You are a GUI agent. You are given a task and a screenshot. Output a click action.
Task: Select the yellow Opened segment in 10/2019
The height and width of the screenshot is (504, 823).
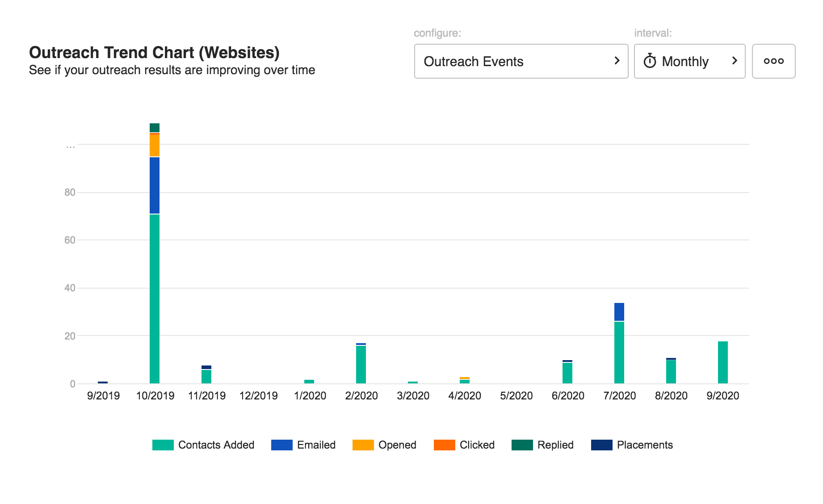(155, 145)
